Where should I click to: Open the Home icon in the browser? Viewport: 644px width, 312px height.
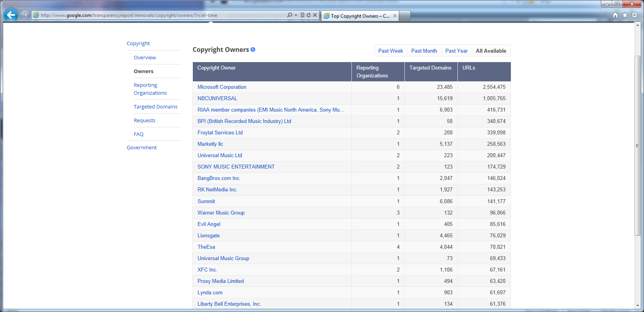(615, 15)
